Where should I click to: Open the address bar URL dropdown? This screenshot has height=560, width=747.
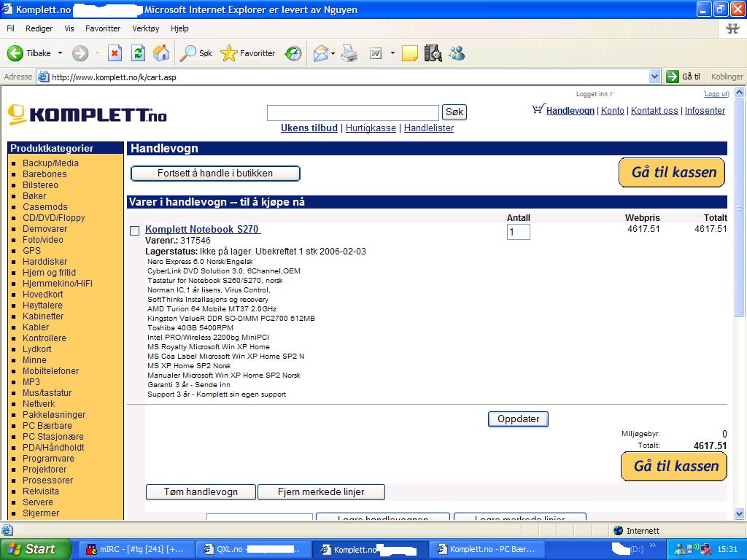(654, 76)
